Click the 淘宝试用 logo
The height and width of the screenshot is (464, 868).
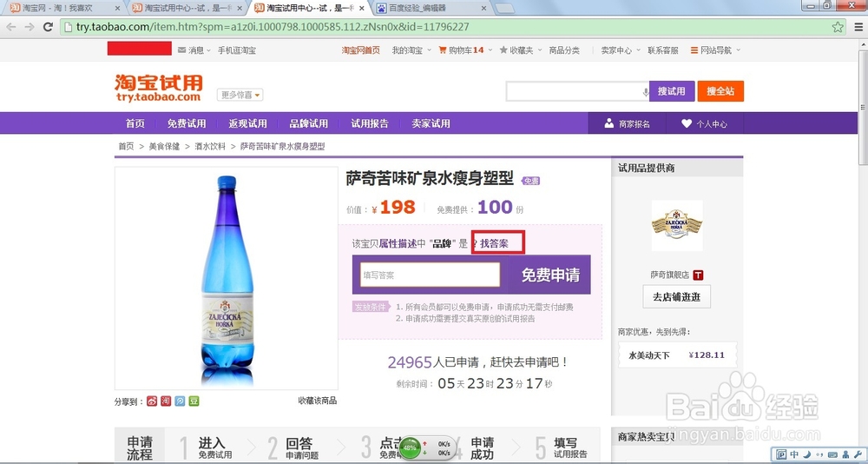[159, 88]
